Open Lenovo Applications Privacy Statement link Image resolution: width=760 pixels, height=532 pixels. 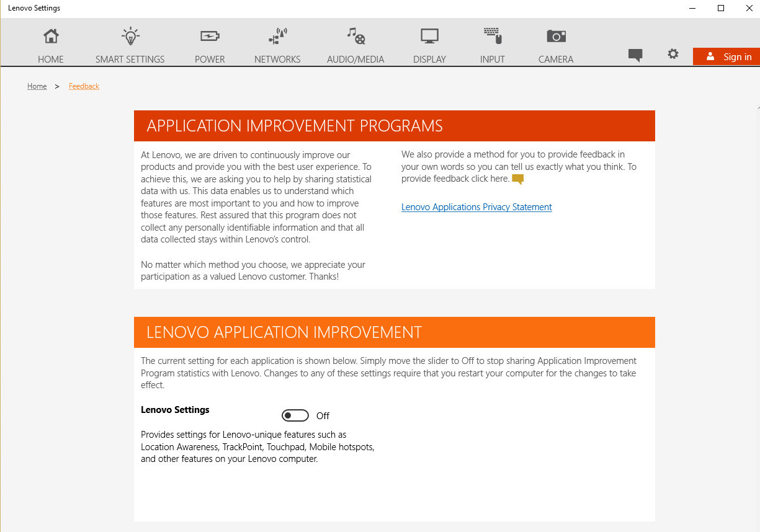tap(476, 207)
